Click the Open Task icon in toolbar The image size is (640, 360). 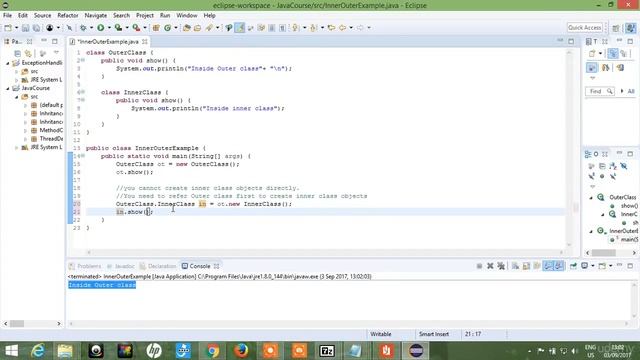click(198, 28)
